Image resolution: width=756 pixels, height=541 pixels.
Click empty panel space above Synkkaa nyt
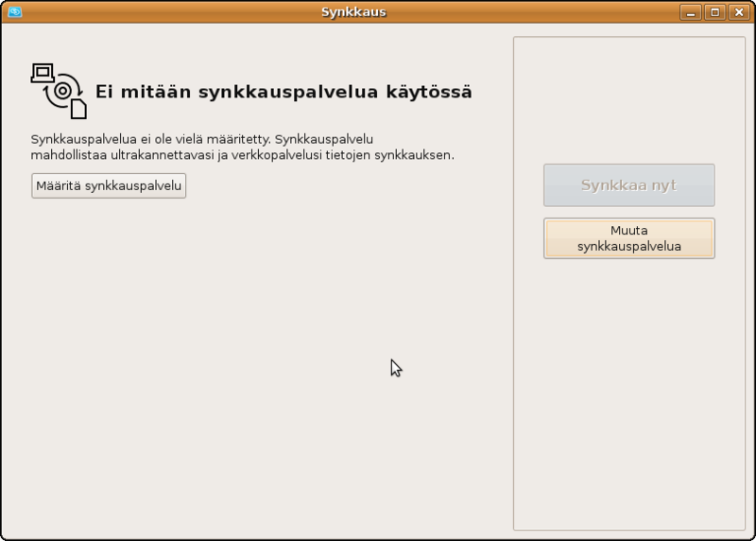pos(628,99)
